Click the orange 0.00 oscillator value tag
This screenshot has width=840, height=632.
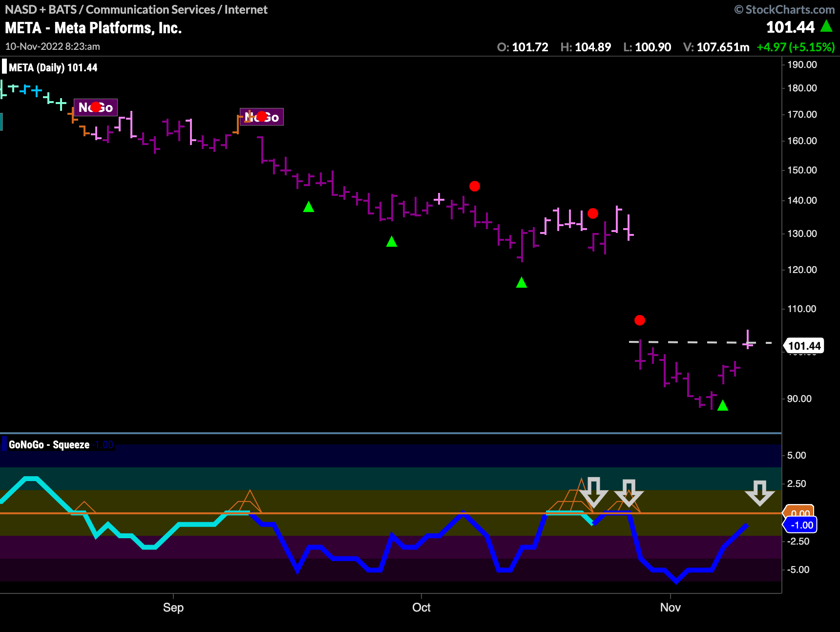(x=799, y=511)
